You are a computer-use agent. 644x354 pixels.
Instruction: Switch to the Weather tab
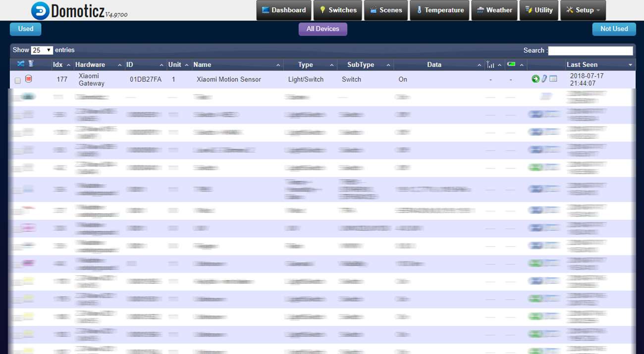494,10
